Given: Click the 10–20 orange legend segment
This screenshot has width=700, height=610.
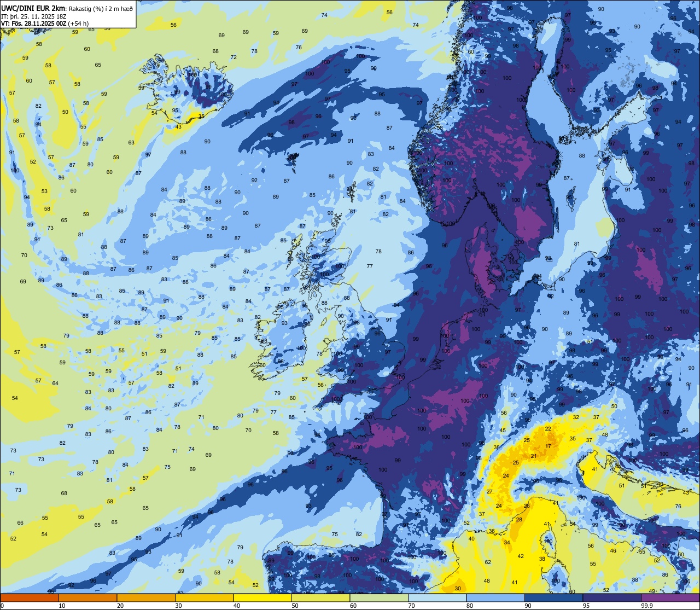Looking at the screenshot, I should [x=87, y=597].
